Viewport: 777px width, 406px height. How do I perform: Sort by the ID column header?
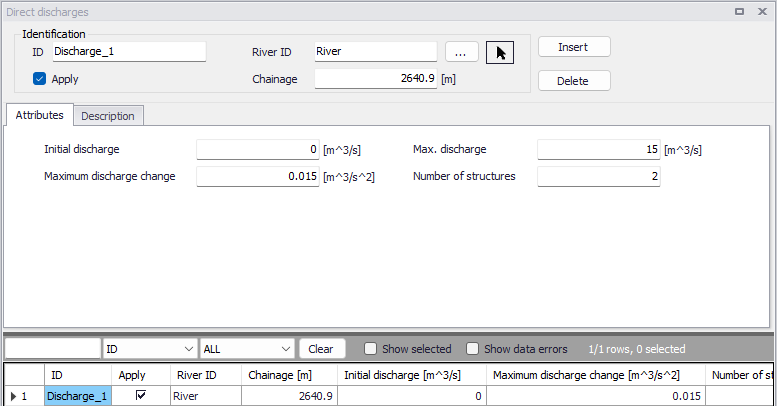(78, 375)
